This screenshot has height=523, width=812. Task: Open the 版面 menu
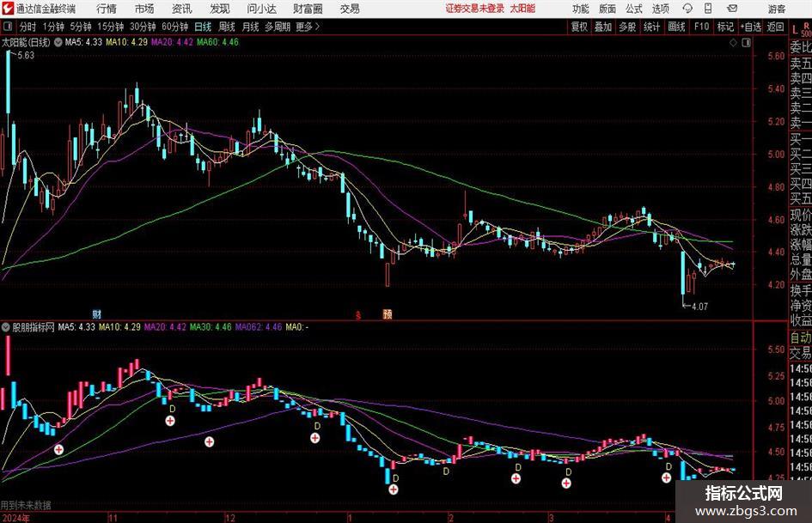(607, 9)
